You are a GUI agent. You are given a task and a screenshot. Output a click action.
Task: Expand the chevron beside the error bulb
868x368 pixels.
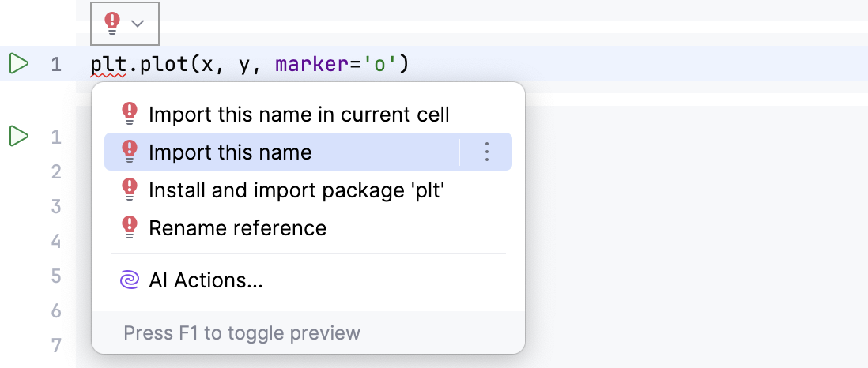pyautogui.click(x=138, y=24)
